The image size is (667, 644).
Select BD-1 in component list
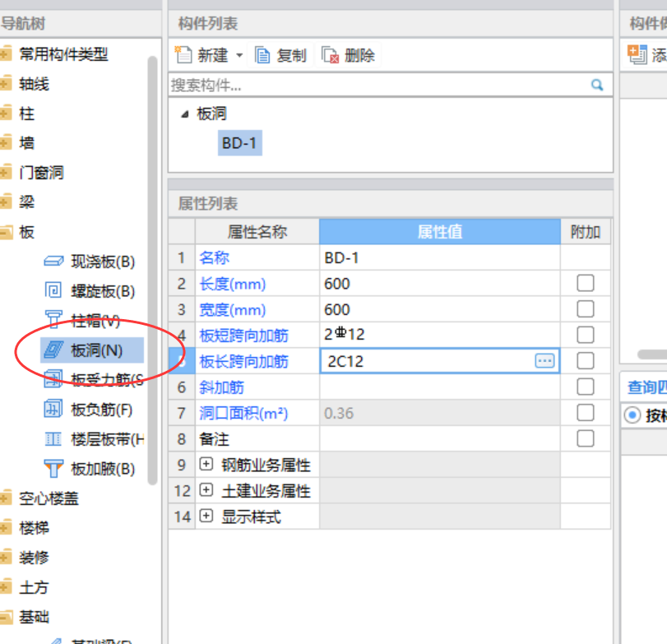239,143
